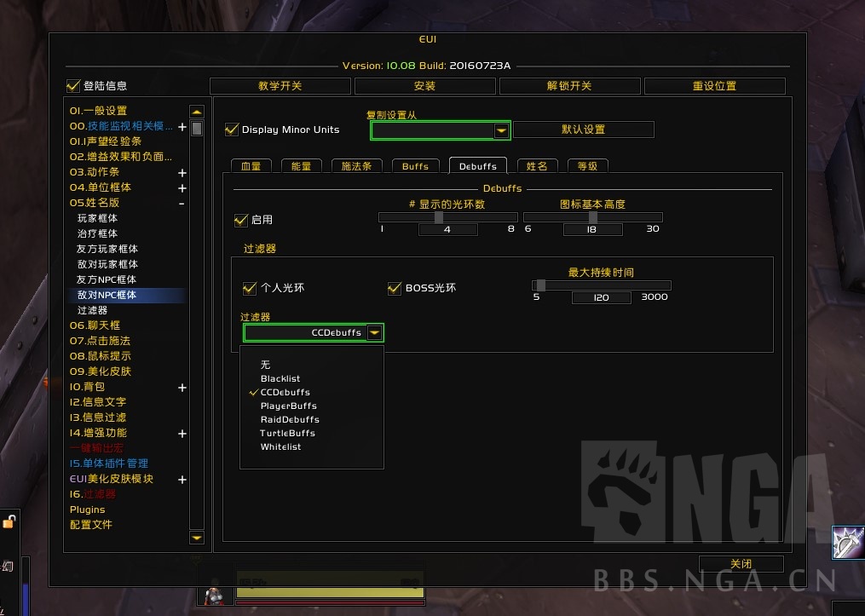Disable the BOSS光环 checkbox

(x=394, y=288)
